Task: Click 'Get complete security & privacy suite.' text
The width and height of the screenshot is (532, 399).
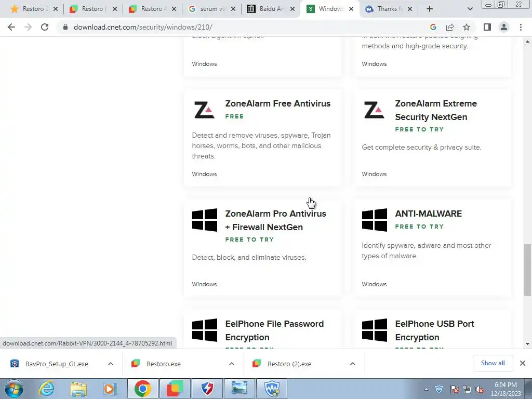Action: click(421, 147)
